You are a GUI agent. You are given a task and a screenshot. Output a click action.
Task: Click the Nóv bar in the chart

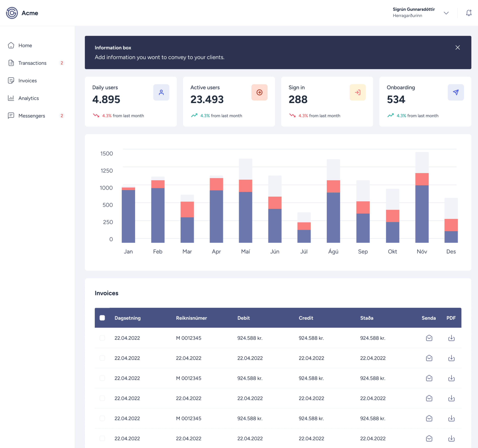[x=422, y=197]
